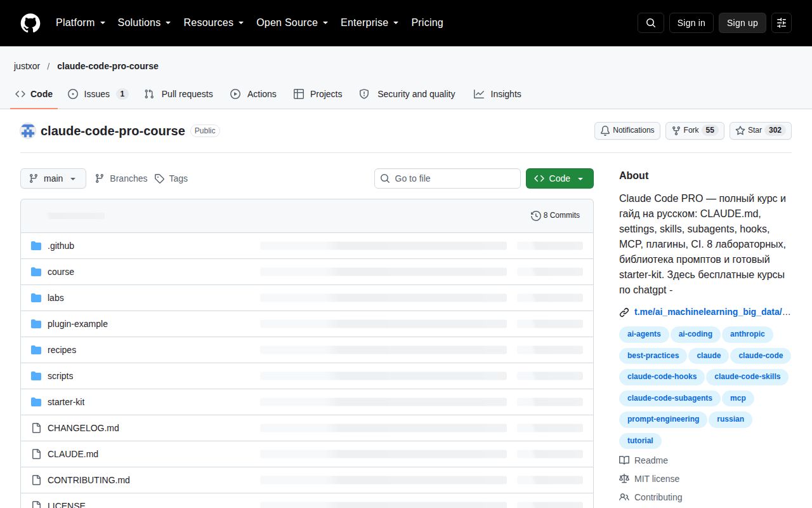This screenshot has height=508, width=812.
Task: Click the labs folder icon
Action: 36,298
